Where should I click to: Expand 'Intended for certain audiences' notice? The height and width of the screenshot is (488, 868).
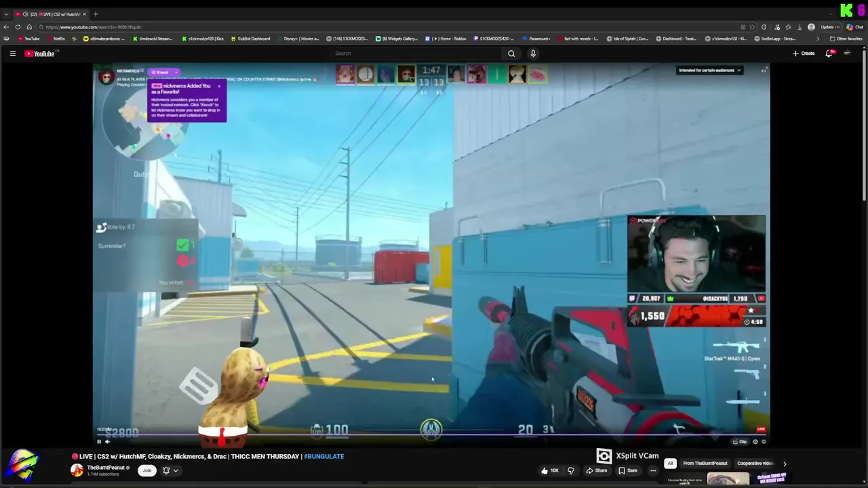(710, 70)
